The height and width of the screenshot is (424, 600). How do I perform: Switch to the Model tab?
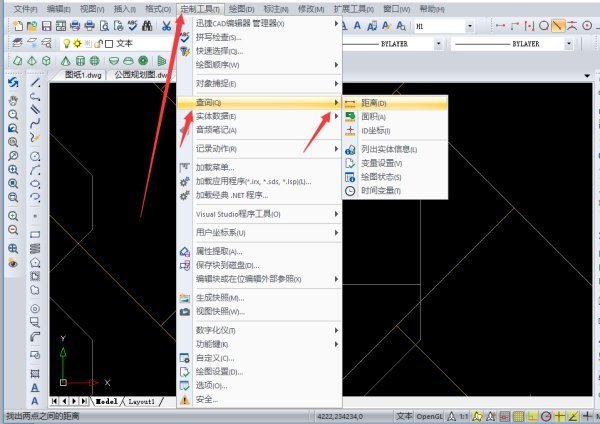click(x=106, y=401)
